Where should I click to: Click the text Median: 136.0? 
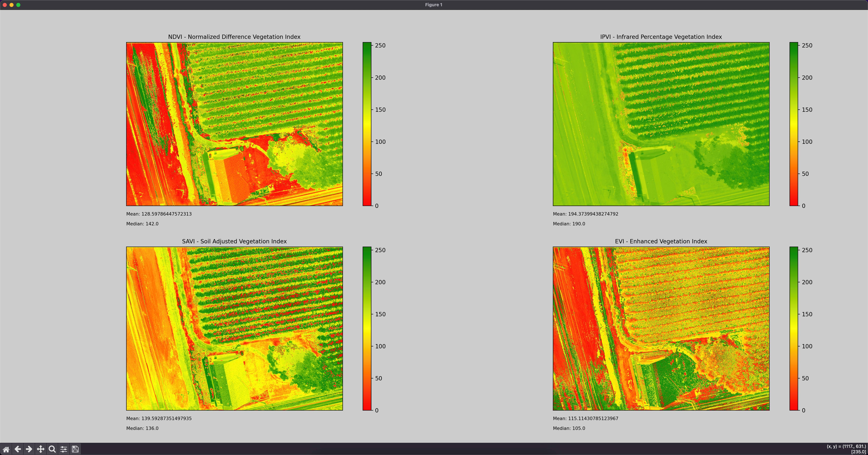coord(142,428)
